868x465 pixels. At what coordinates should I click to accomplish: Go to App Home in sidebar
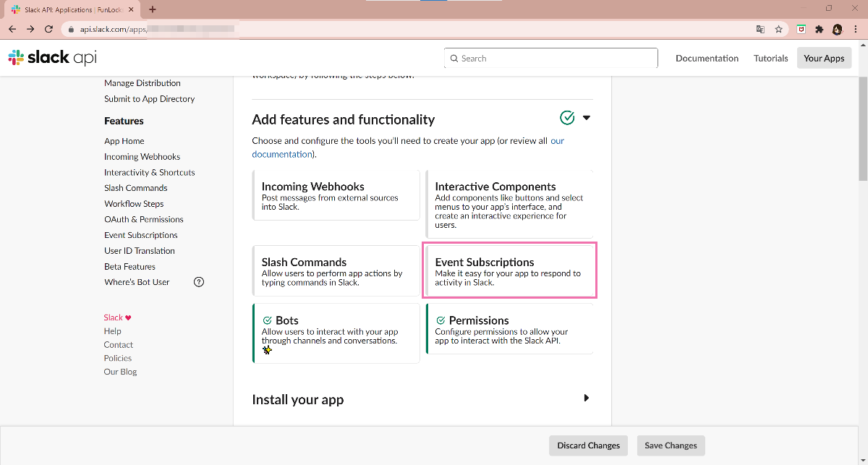pyautogui.click(x=124, y=141)
